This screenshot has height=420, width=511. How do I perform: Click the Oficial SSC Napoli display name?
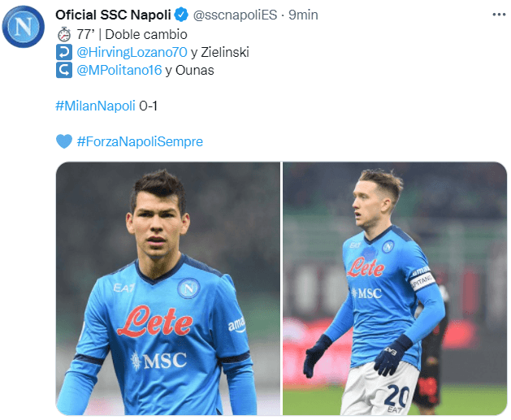[113, 15]
